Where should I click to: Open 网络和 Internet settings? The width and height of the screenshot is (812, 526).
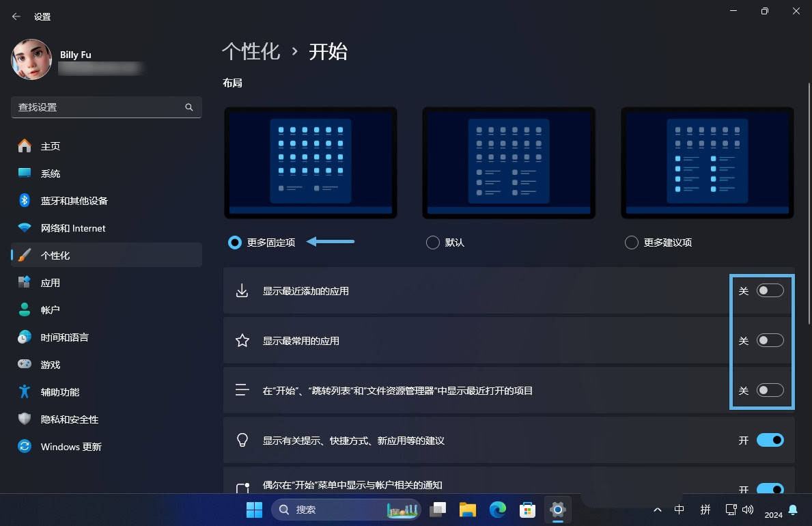coord(72,228)
